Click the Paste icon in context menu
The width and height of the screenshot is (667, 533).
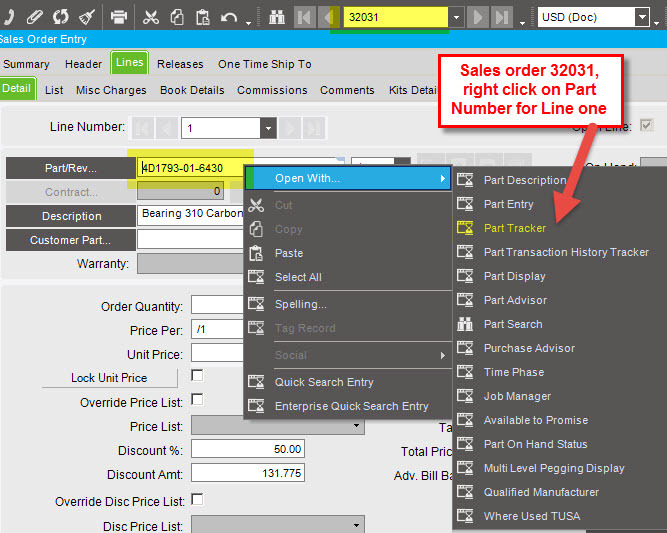[256, 253]
